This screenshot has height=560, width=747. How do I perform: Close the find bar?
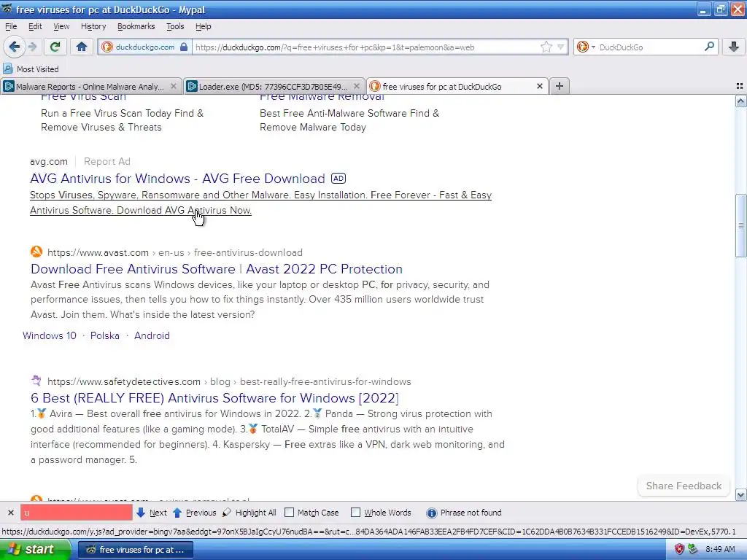[x=10, y=513]
